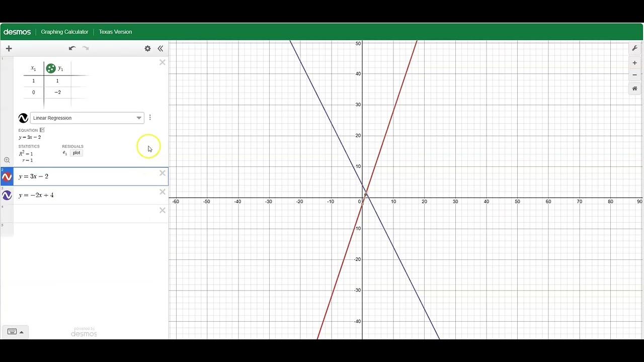The image size is (644, 362).
Task: Click the y-axis label 40
Action: (358, 74)
